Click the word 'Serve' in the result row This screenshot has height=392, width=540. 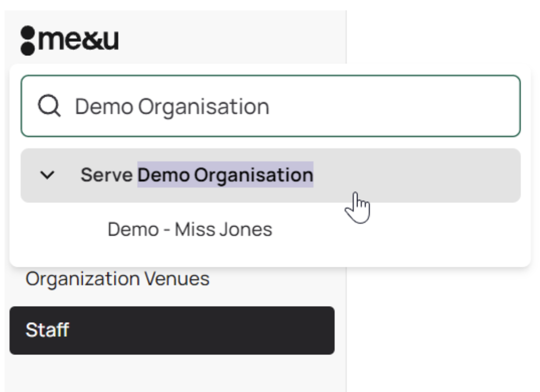[107, 175]
